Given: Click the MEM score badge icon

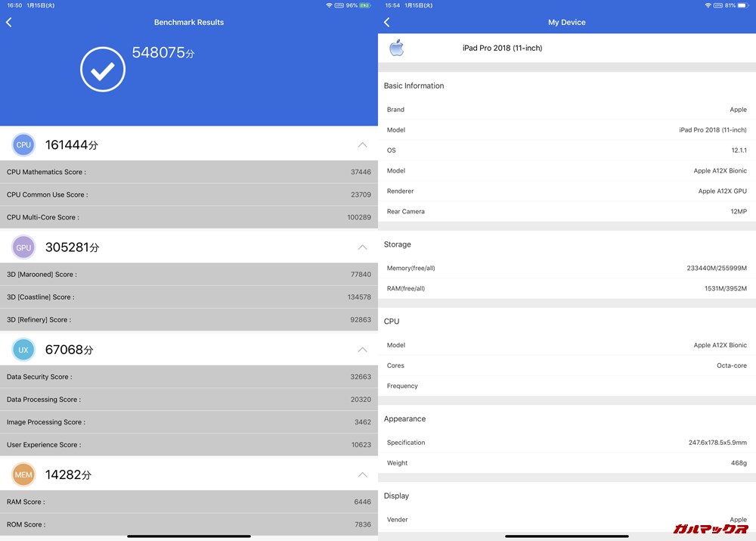Looking at the screenshot, I should pos(23,474).
